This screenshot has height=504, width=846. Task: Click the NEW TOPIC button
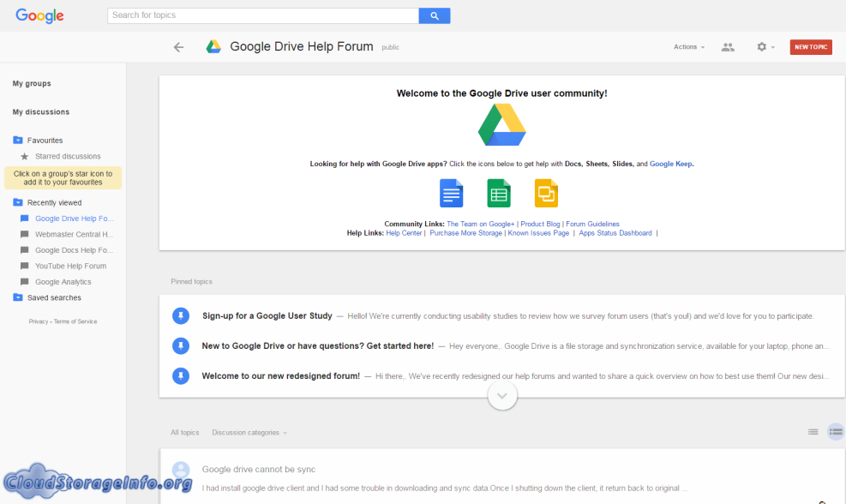[810, 47]
